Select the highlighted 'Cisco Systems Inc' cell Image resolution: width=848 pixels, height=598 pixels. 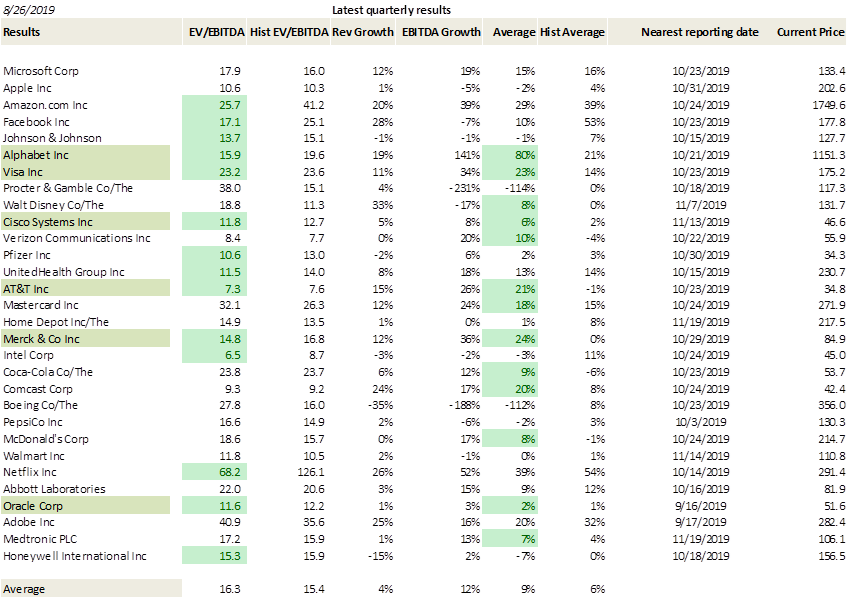coord(85,222)
